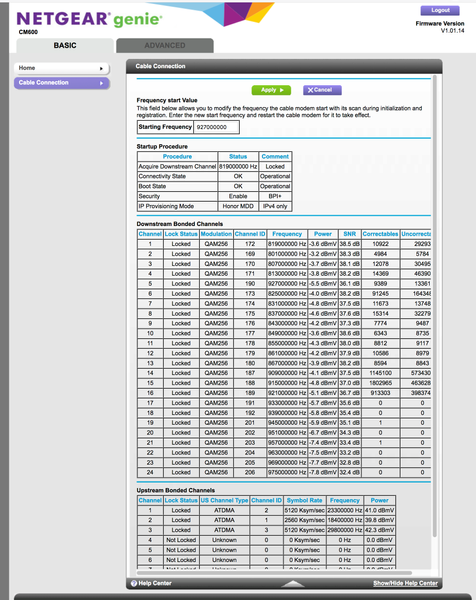
Task: Click the 23300000 Hz upstream frequency
Action: [345, 510]
